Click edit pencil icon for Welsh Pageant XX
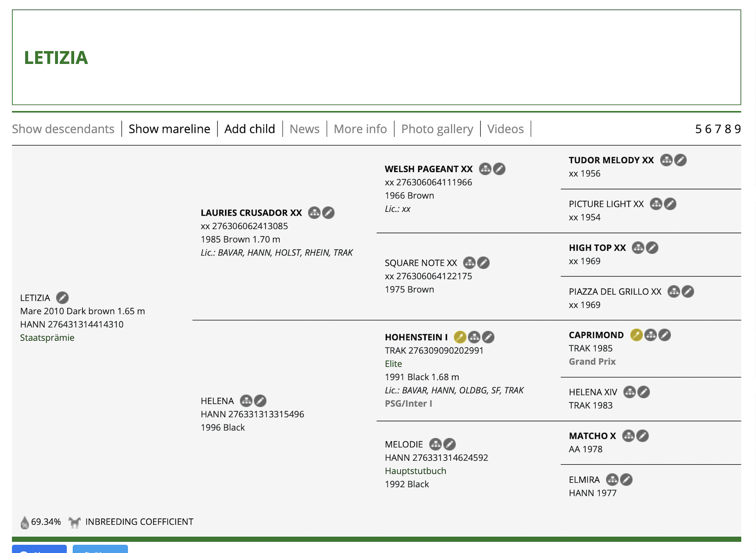The image size is (756, 553). point(499,169)
